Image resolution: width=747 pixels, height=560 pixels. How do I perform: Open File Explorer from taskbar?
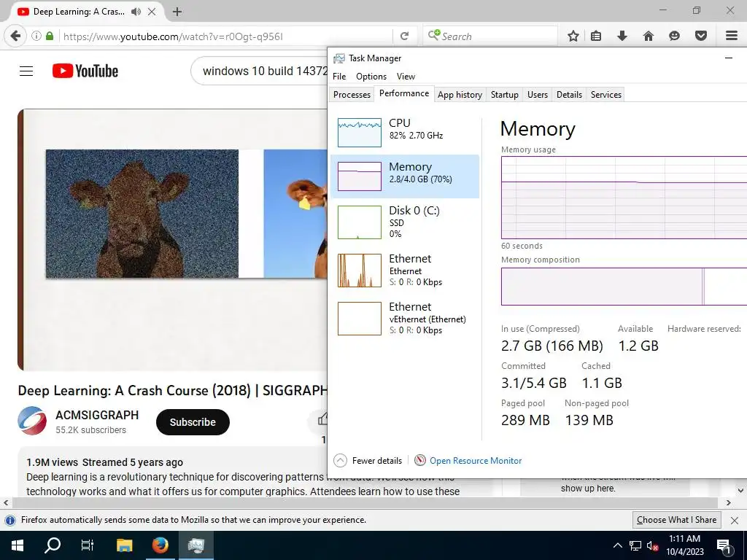click(124, 545)
